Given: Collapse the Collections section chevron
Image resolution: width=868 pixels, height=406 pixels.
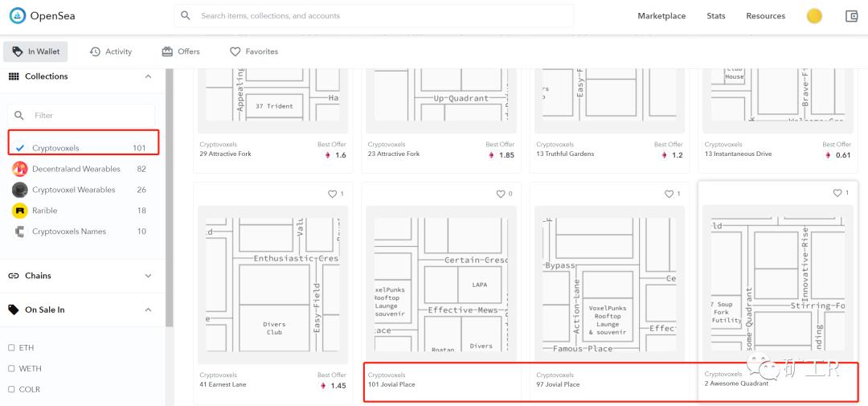Looking at the screenshot, I should pos(148,76).
